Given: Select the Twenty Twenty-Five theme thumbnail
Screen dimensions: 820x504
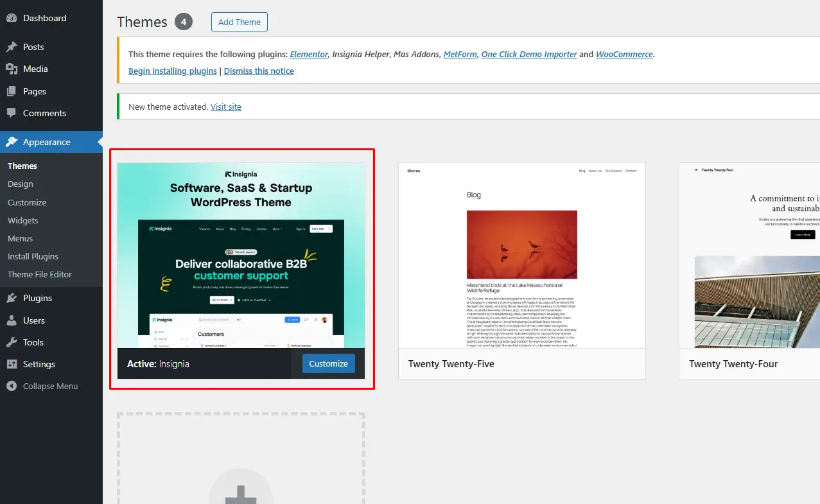Looking at the screenshot, I should coord(522,256).
